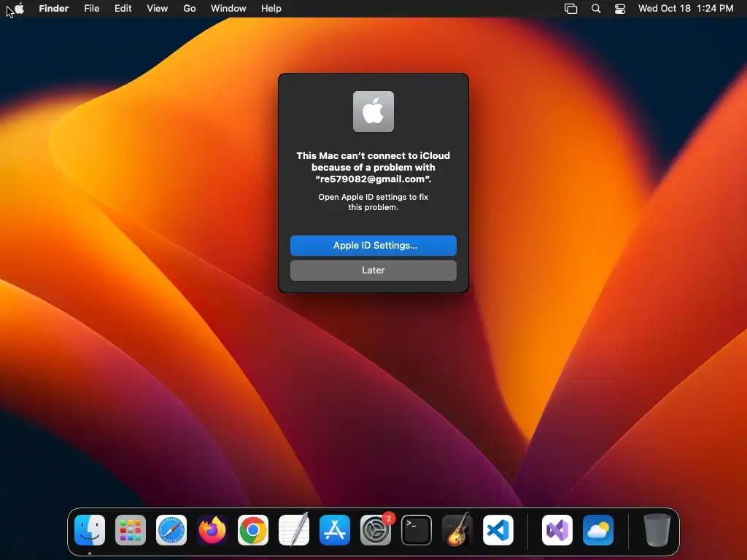Image resolution: width=747 pixels, height=560 pixels.
Task: Click the iCloud error heading with the email
Action: (373, 167)
